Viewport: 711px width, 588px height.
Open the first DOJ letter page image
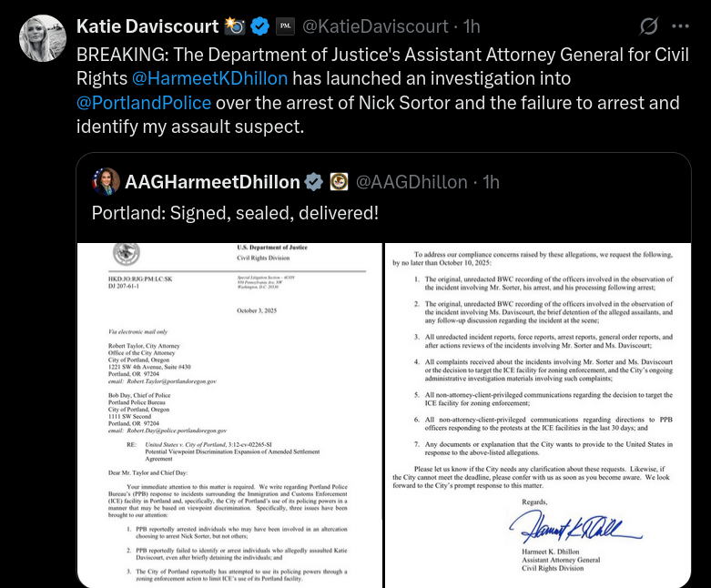point(229,414)
